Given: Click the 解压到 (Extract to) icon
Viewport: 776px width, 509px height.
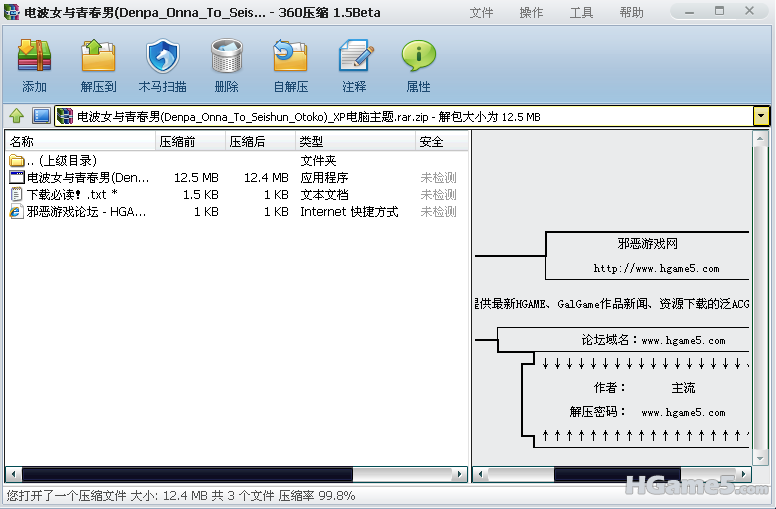Looking at the screenshot, I should pyautogui.click(x=98, y=66).
